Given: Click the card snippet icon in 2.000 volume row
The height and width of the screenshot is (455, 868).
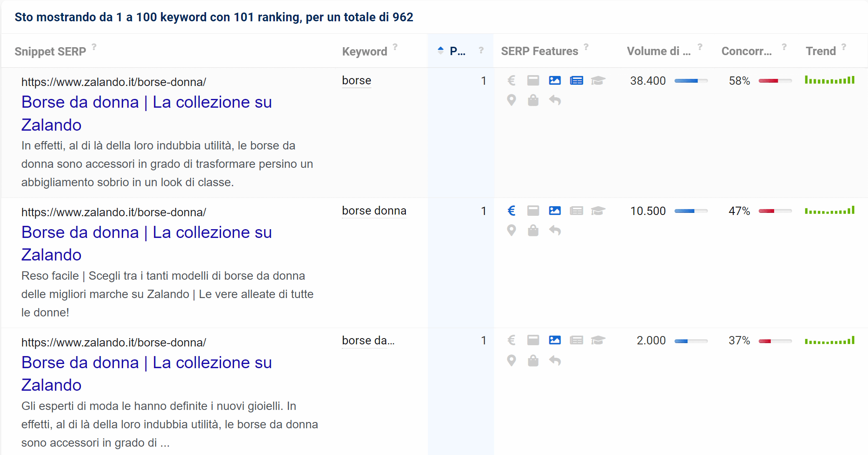Looking at the screenshot, I should click(533, 340).
